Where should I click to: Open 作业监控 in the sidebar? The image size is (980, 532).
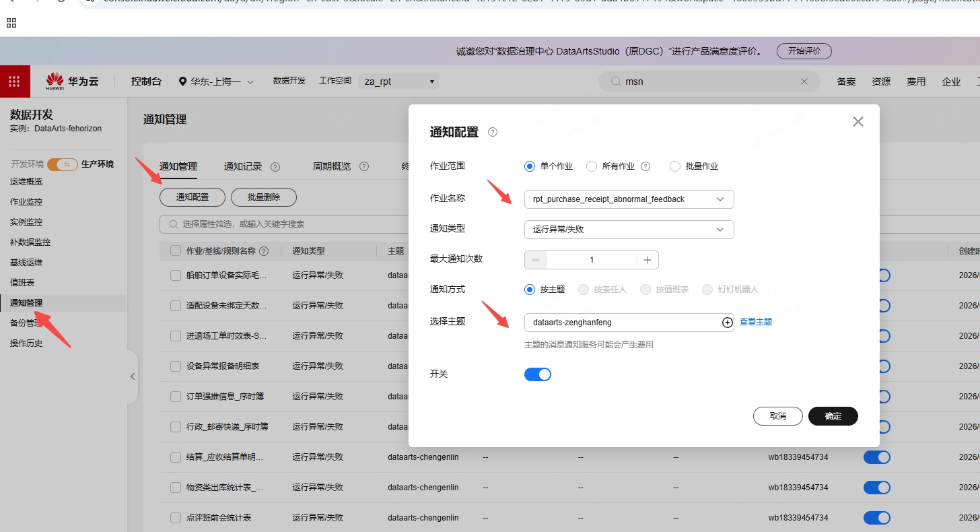(26, 202)
